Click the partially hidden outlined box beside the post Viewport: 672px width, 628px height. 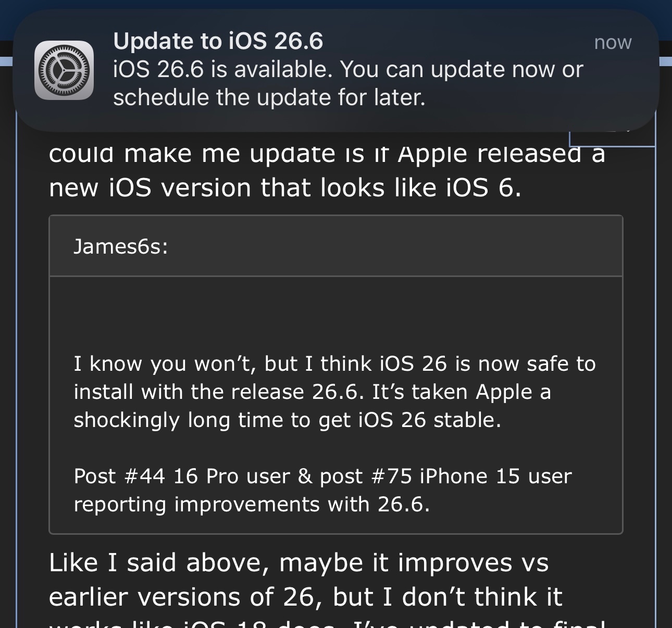(x=612, y=139)
